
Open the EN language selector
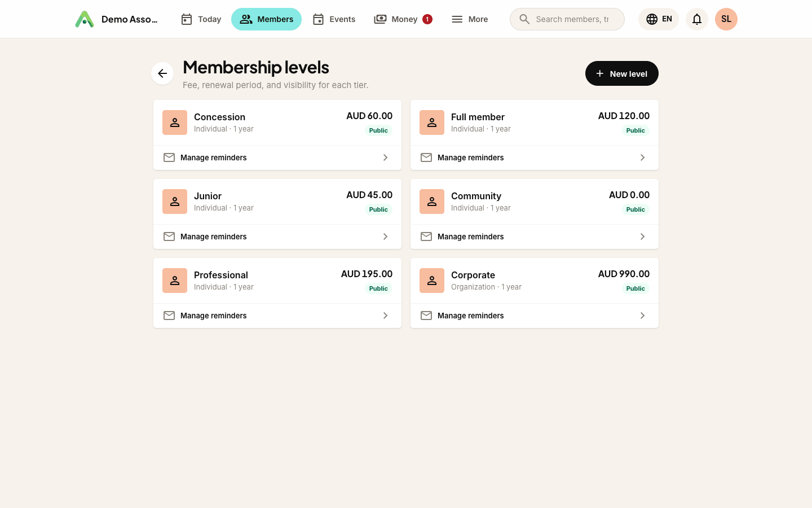[659, 19]
